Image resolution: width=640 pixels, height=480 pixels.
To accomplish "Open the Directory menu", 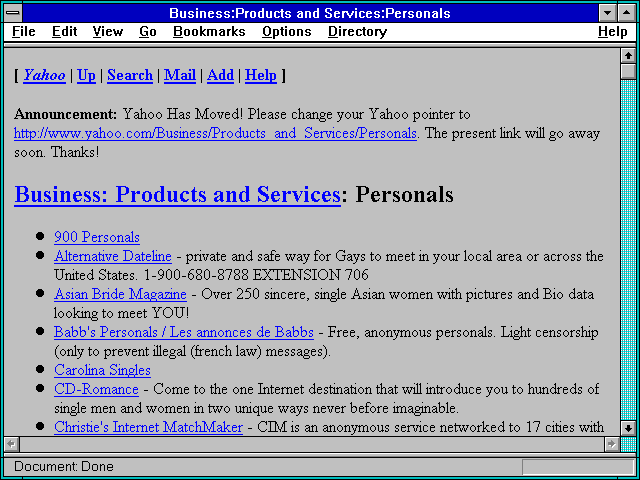I will coord(357,32).
